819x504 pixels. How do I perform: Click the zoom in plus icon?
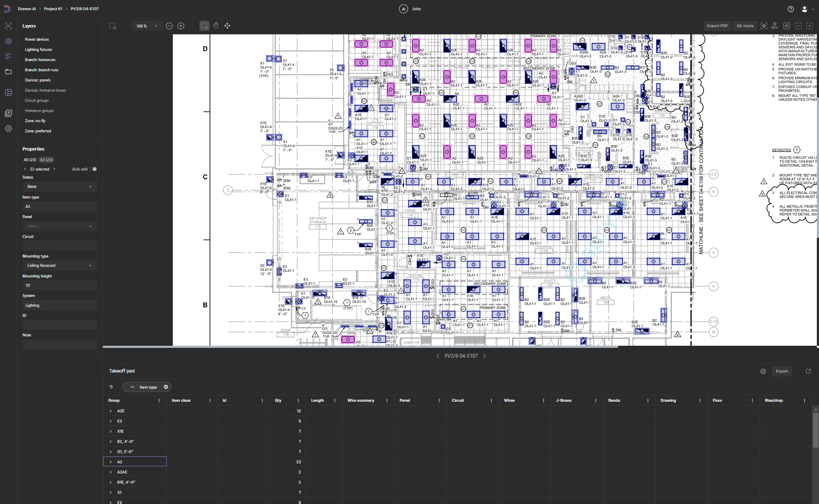pyautogui.click(x=181, y=26)
